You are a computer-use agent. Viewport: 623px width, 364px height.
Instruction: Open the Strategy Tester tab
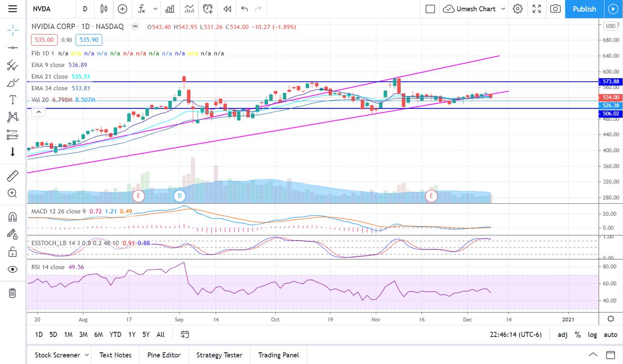[x=219, y=355]
